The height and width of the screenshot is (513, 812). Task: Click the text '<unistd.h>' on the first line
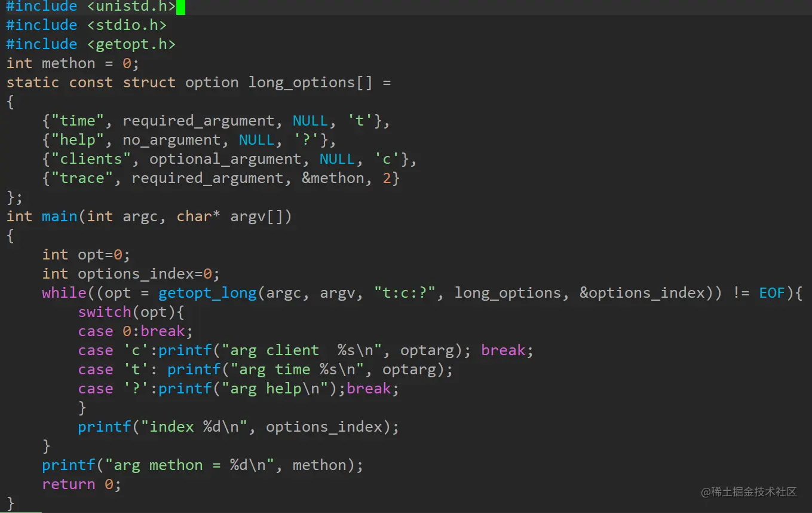click(x=131, y=7)
